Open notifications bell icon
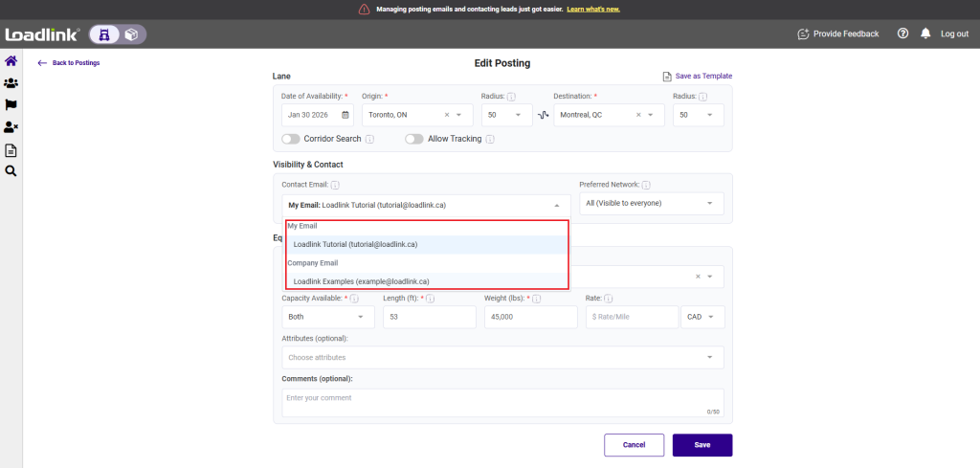980x468 pixels. coord(925,33)
